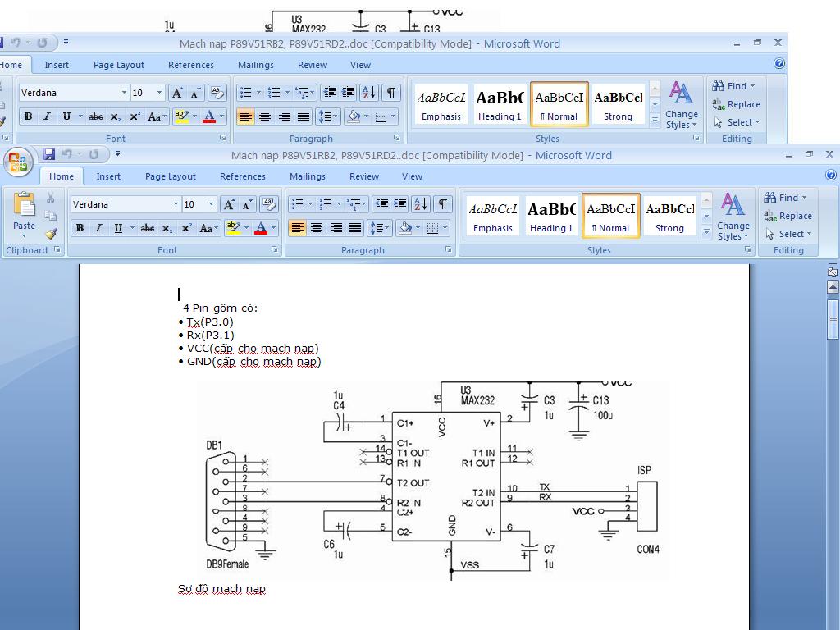Apply strikethrough in front window
Viewport: 840px width, 630px height.
(148, 228)
